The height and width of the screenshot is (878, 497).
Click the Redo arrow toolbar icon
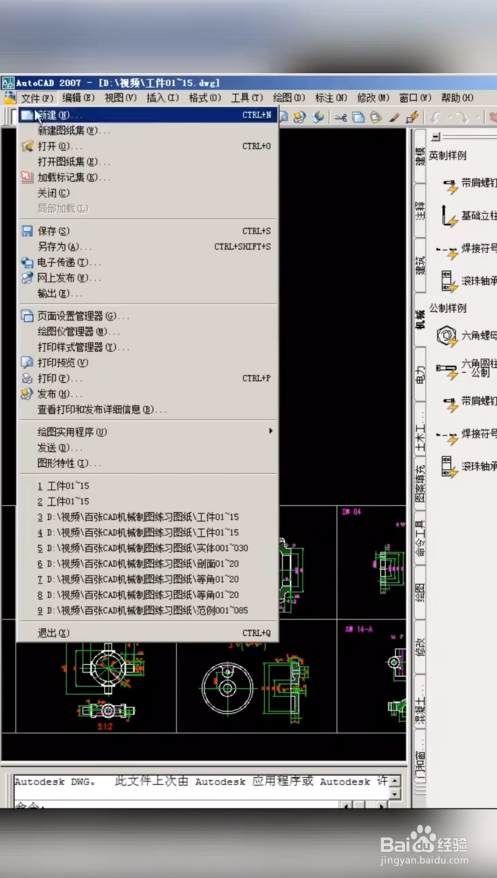pos(462,117)
